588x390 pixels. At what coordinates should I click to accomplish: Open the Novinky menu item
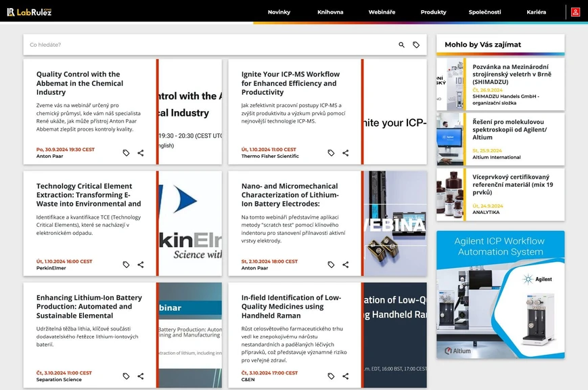(279, 12)
